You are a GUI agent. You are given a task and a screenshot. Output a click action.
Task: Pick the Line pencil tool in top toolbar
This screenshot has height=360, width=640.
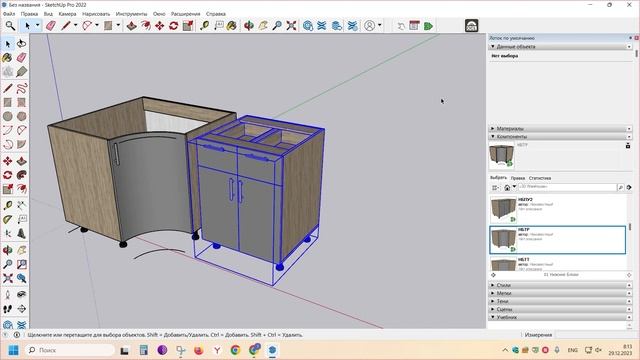click(x=65, y=26)
